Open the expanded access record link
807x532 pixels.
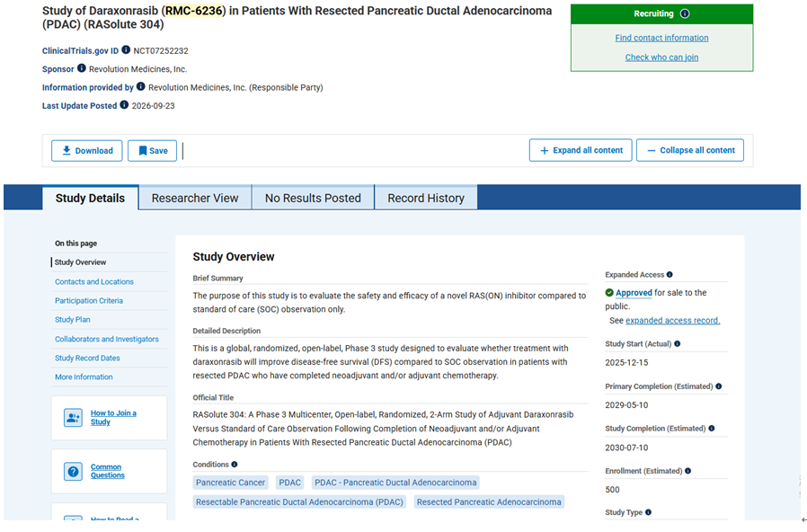[673, 321]
